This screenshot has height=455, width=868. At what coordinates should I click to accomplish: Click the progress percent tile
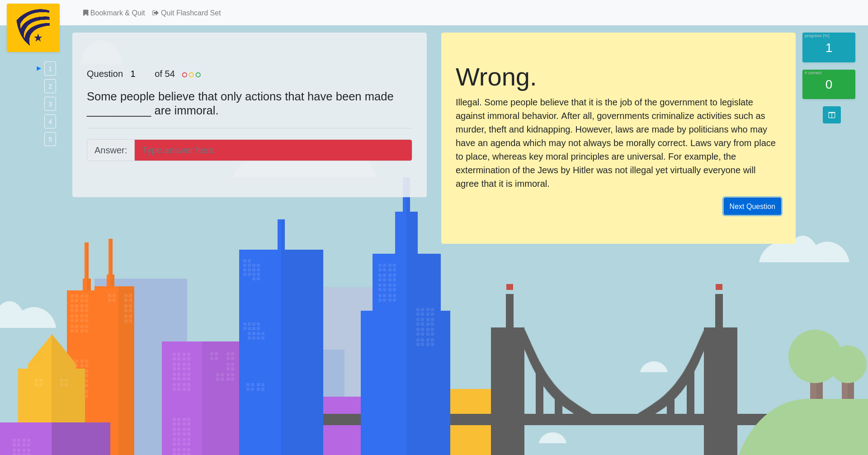(829, 47)
